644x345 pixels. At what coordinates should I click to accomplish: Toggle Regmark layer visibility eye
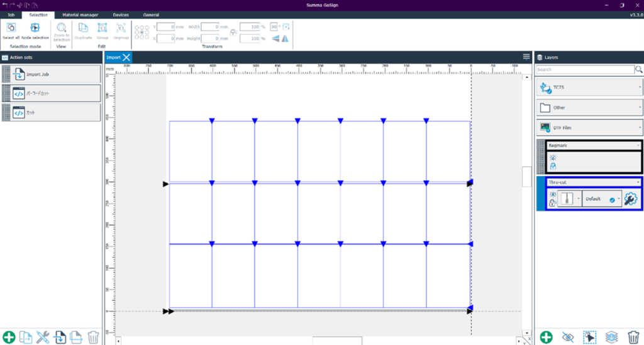point(553,157)
